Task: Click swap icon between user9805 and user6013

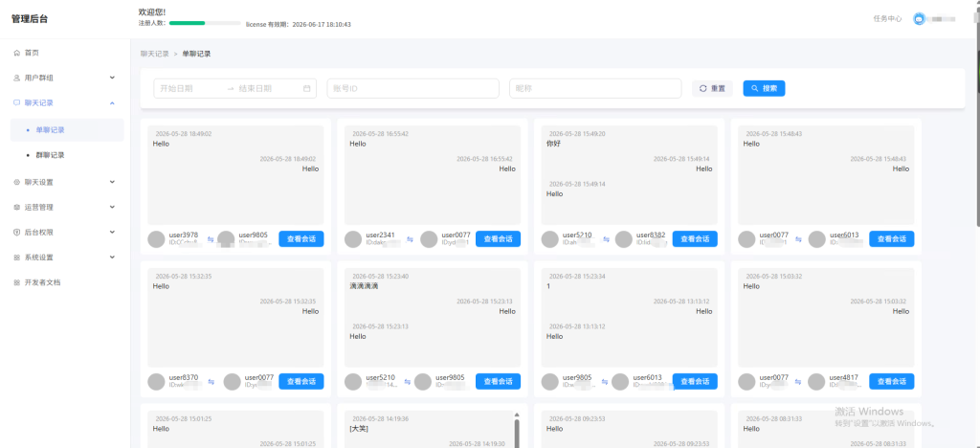Action: click(x=604, y=382)
